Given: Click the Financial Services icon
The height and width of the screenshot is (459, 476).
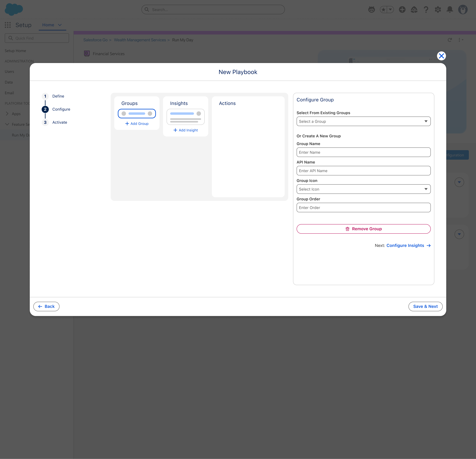Looking at the screenshot, I should point(87,53).
